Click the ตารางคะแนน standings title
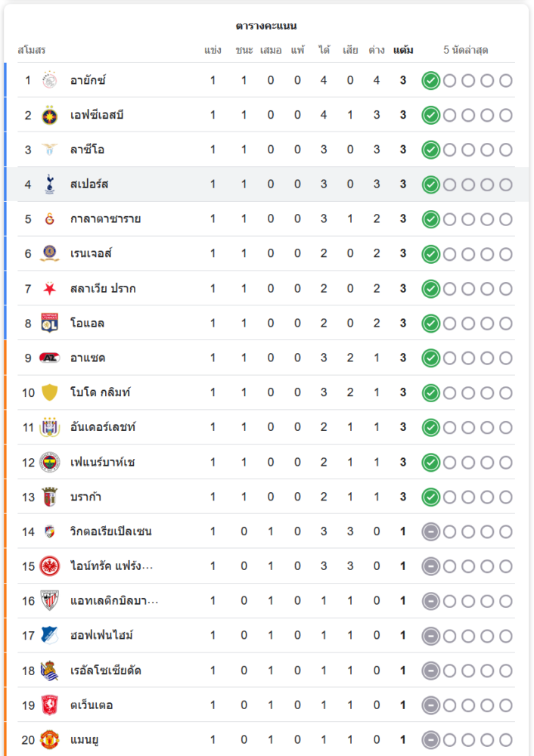534x756 pixels. click(x=266, y=26)
